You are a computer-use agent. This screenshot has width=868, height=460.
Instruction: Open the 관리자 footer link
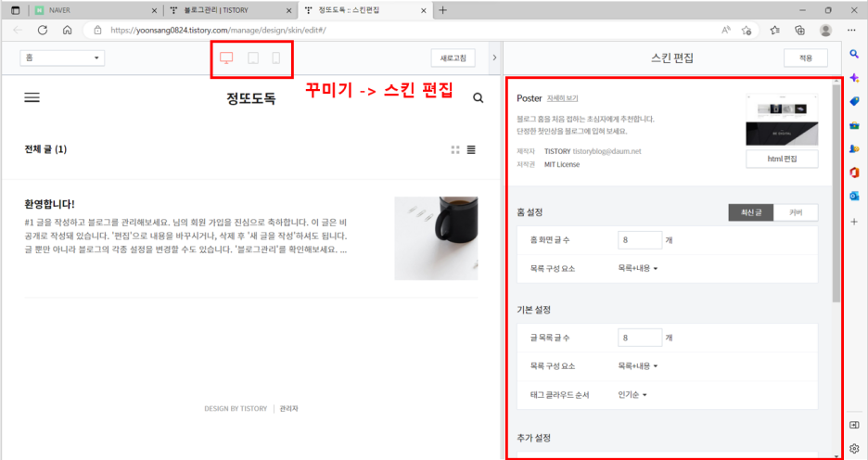click(289, 408)
